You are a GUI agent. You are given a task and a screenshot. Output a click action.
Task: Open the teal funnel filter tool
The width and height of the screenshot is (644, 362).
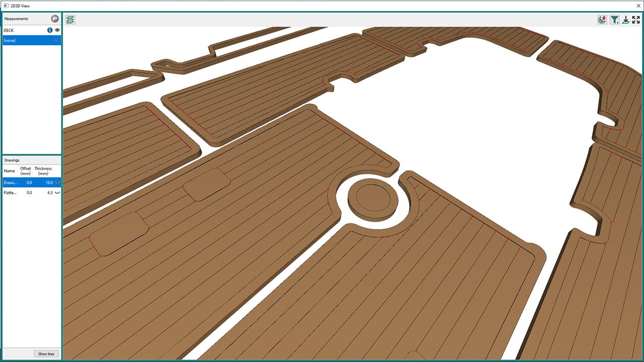click(614, 20)
